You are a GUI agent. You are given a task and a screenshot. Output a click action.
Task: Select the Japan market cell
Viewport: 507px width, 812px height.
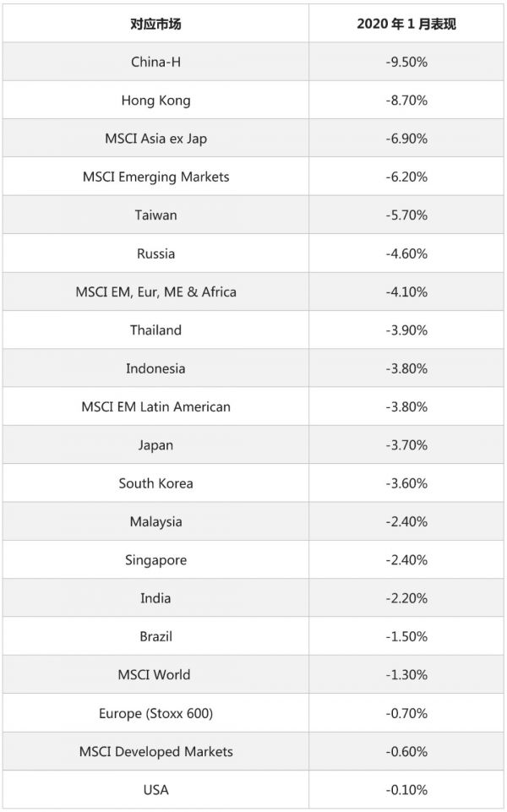pyautogui.click(x=155, y=444)
